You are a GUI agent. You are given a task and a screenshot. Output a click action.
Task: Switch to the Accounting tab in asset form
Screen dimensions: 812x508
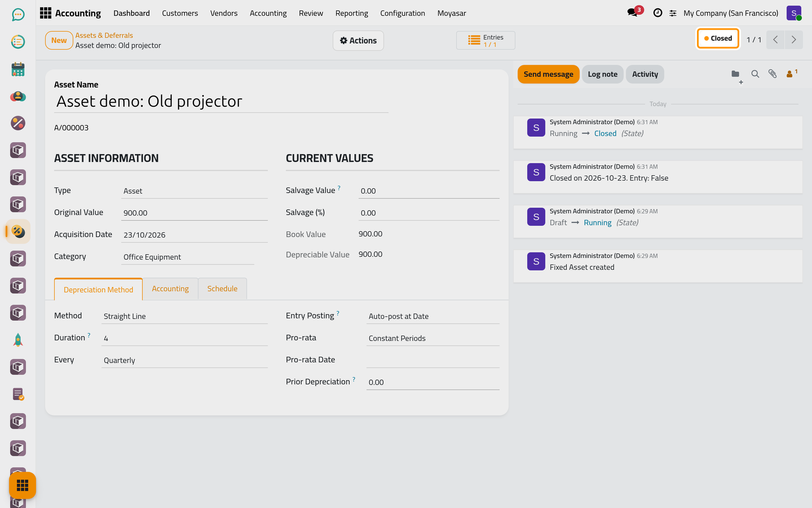[170, 289]
